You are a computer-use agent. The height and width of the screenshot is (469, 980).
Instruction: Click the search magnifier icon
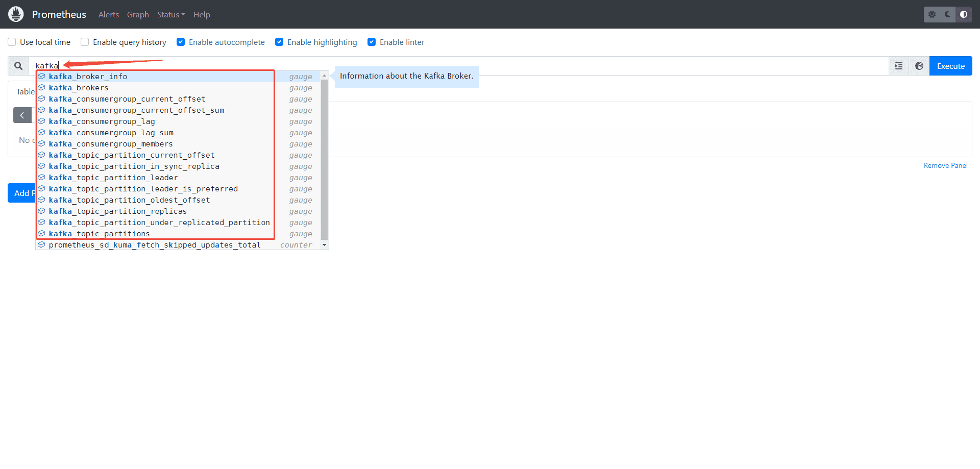coord(18,66)
